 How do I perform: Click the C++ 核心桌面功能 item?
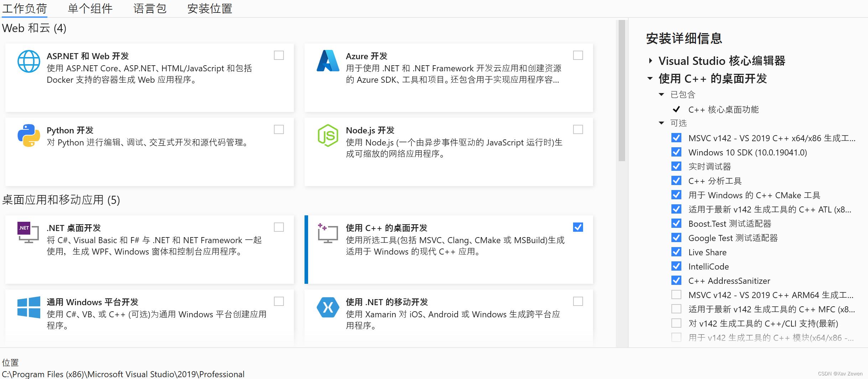coord(723,109)
